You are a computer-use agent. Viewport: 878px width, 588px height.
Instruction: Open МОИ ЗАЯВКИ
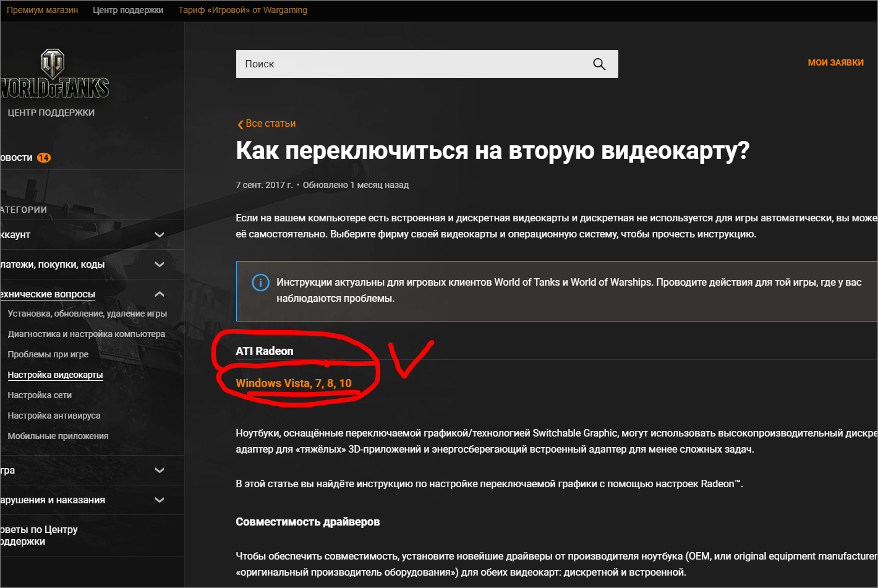tap(835, 62)
